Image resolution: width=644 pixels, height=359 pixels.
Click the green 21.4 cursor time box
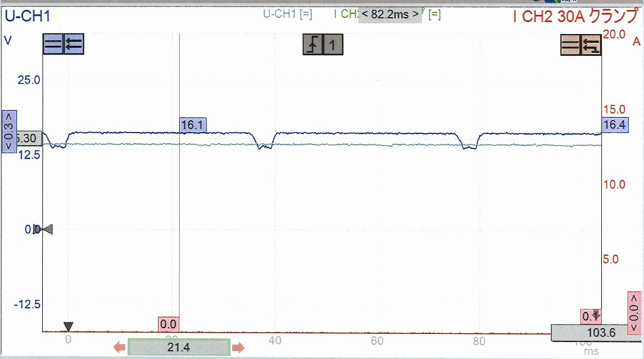tap(178, 347)
